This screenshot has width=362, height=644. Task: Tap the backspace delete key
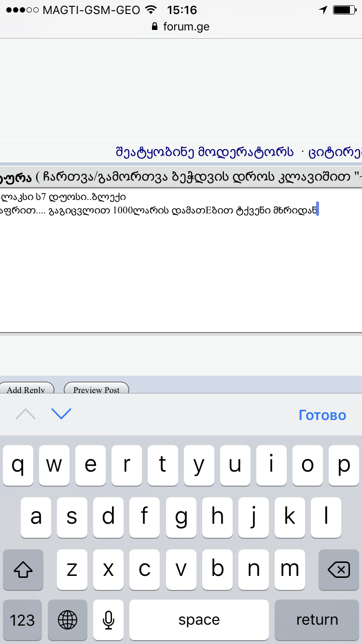pyautogui.click(x=339, y=570)
